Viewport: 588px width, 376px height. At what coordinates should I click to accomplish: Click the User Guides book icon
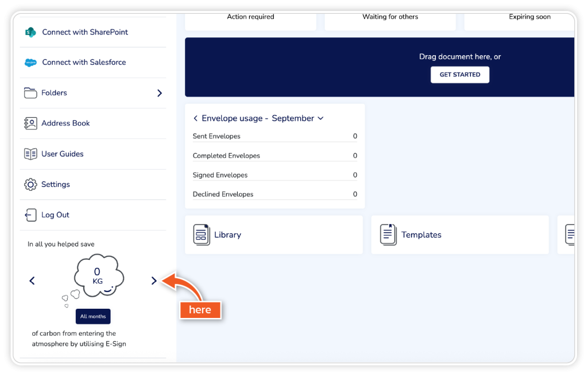coord(30,154)
